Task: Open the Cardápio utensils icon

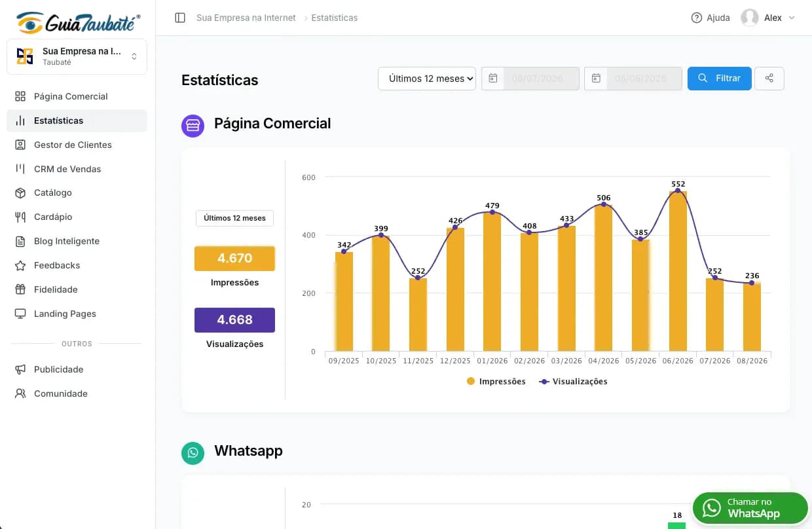Action: (x=20, y=217)
